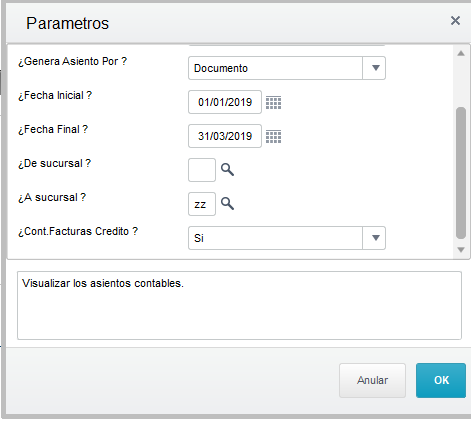Open the calendar picker for Fecha Final
This screenshot has width=471, height=421.
click(x=273, y=136)
